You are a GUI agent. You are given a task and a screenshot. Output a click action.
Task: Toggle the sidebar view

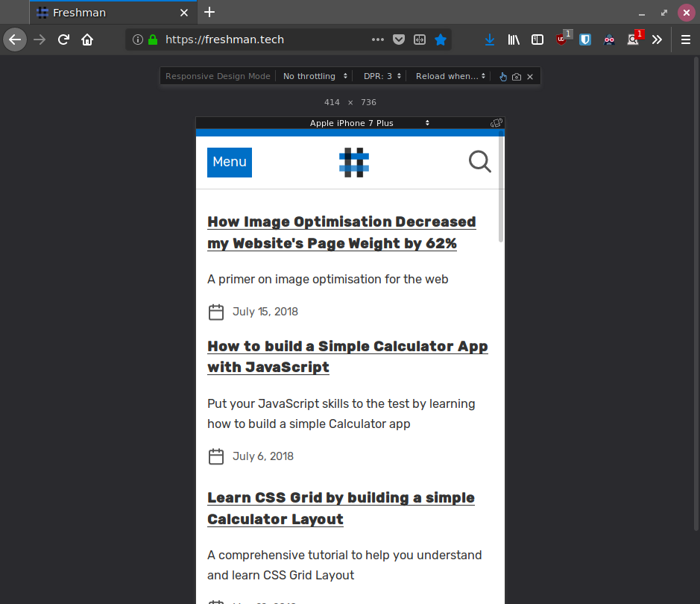[537, 40]
